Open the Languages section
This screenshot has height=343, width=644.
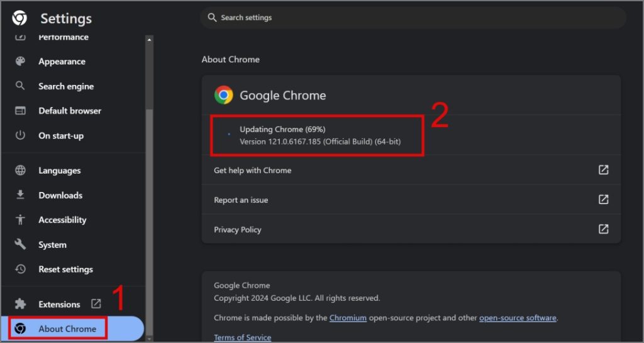[60, 171]
